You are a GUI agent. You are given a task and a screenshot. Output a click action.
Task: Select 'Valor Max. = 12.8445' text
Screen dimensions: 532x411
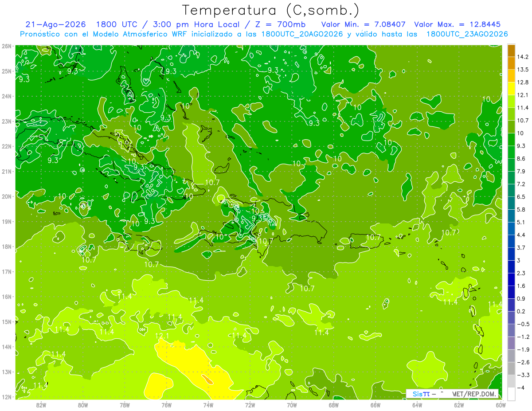pyautogui.click(x=458, y=24)
